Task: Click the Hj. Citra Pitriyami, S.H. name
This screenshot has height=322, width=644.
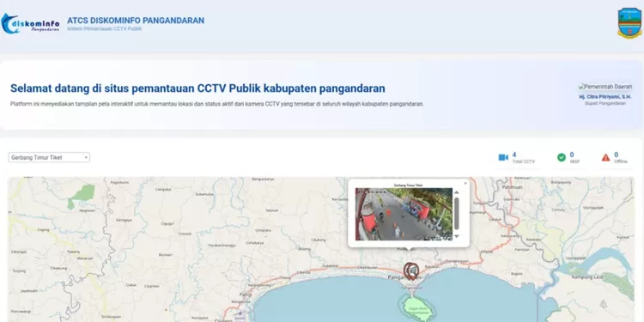Action: [x=605, y=97]
